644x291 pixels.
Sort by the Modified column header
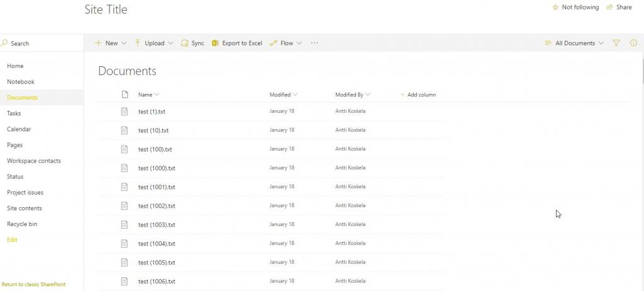(280, 95)
